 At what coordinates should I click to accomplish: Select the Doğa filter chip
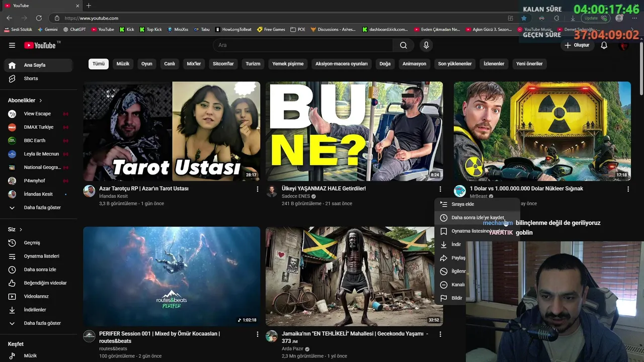[x=385, y=64]
